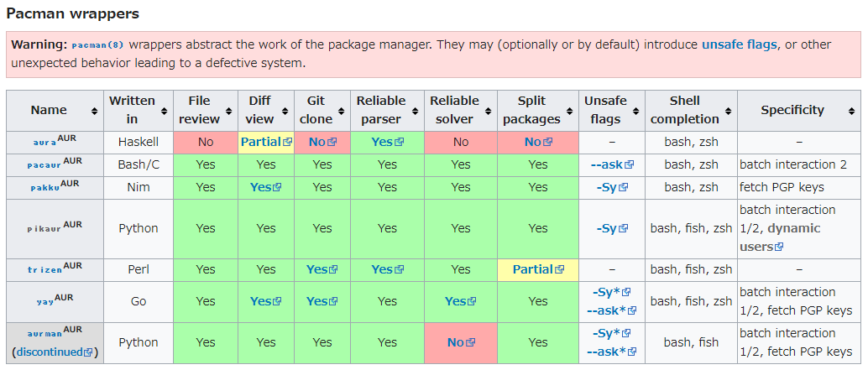Open the trizen package link
The height and width of the screenshot is (370, 868).
coord(44,270)
